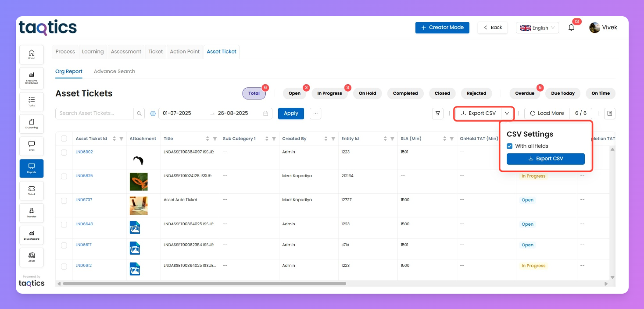Click the notification bell icon

[571, 28]
